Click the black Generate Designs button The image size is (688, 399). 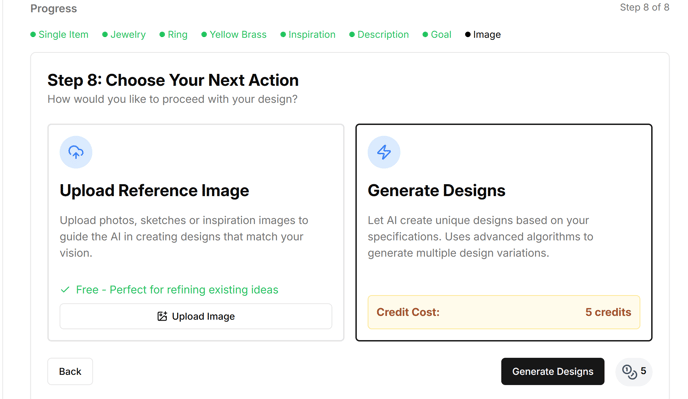[552, 371]
